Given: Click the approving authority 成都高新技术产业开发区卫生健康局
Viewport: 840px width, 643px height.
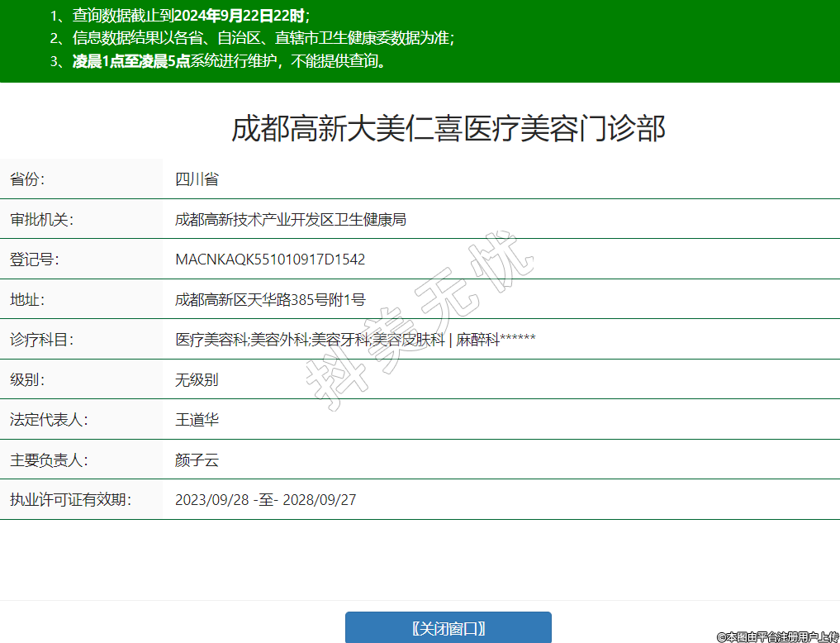Looking at the screenshot, I should [x=291, y=220].
